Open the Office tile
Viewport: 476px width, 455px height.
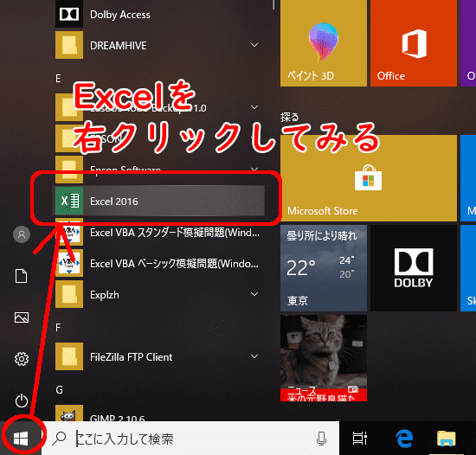414,43
